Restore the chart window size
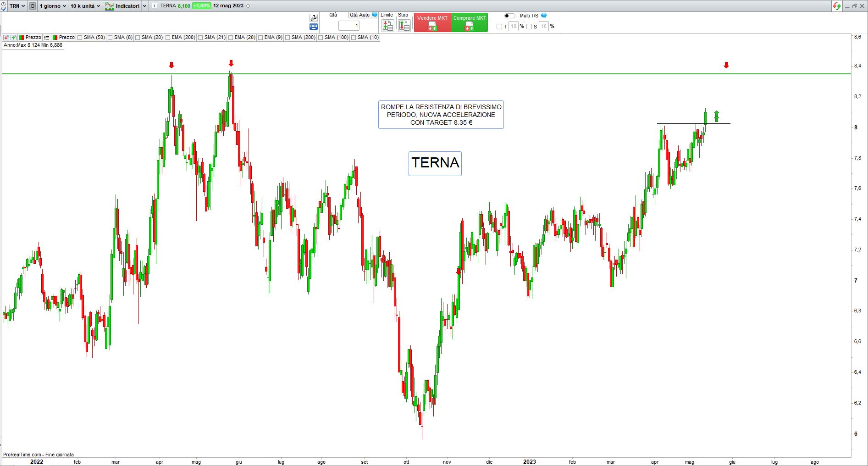Screen dimensions: 868x466 [x=854, y=6]
